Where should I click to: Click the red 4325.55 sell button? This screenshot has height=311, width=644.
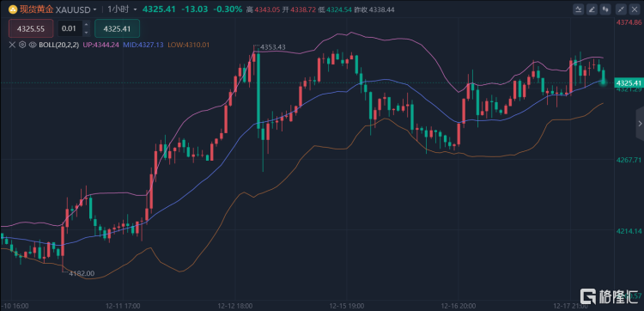(31, 28)
